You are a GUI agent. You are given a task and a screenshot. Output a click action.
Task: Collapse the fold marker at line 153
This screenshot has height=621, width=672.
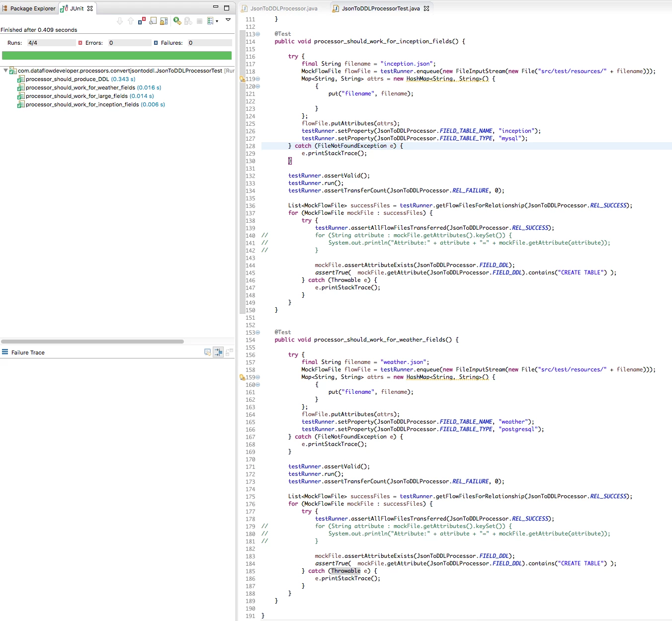tap(257, 333)
